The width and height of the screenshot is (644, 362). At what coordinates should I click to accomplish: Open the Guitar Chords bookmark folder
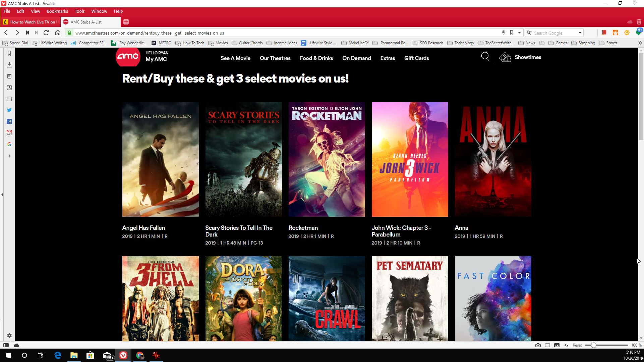247,43
